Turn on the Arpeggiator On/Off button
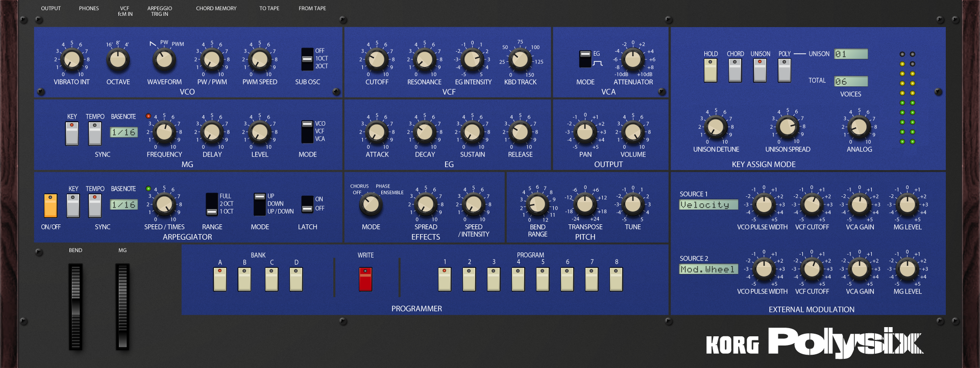 51,205
